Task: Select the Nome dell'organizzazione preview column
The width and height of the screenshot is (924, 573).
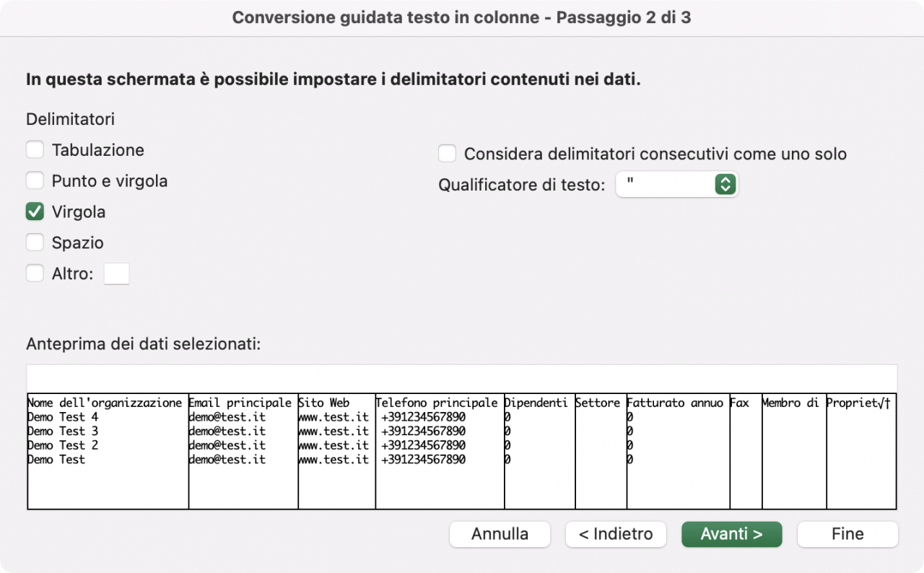Action: click(108, 452)
